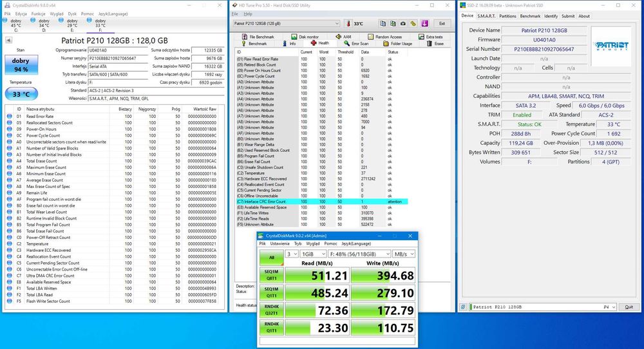This screenshot has height=349, width=644.
Task: Switch to the Info tab in HD Tune
Action: 289,43
